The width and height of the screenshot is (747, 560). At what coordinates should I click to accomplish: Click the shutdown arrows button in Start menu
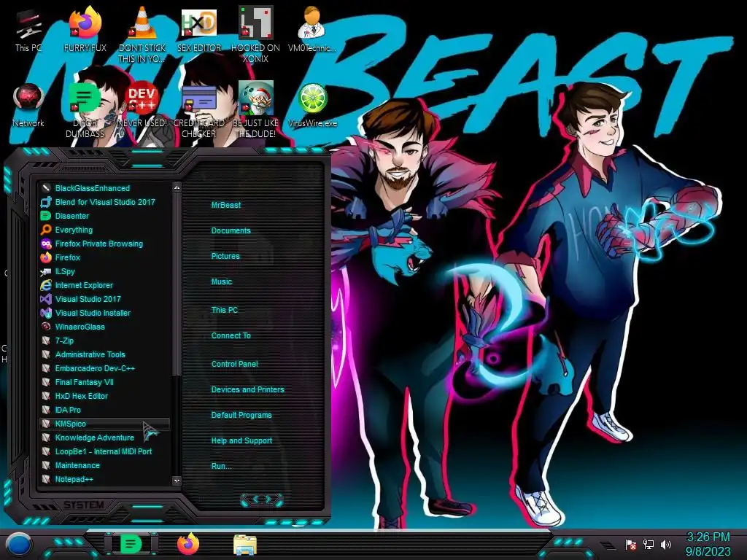pyautogui.click(x=262, y=499)
